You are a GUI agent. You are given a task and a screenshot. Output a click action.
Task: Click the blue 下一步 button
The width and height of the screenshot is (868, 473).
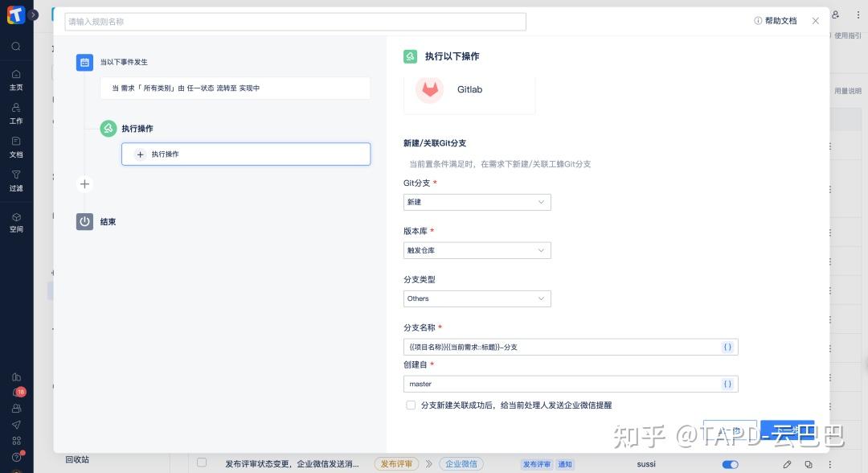787,431
